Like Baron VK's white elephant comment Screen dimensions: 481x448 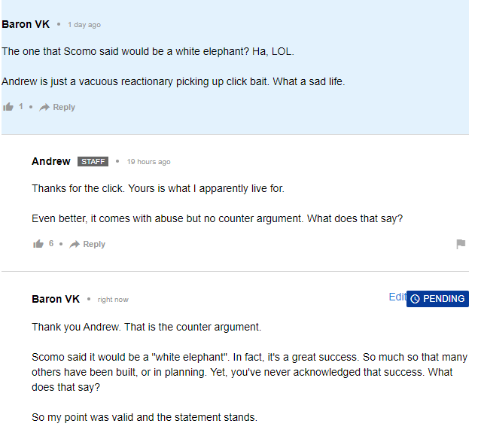8,107
